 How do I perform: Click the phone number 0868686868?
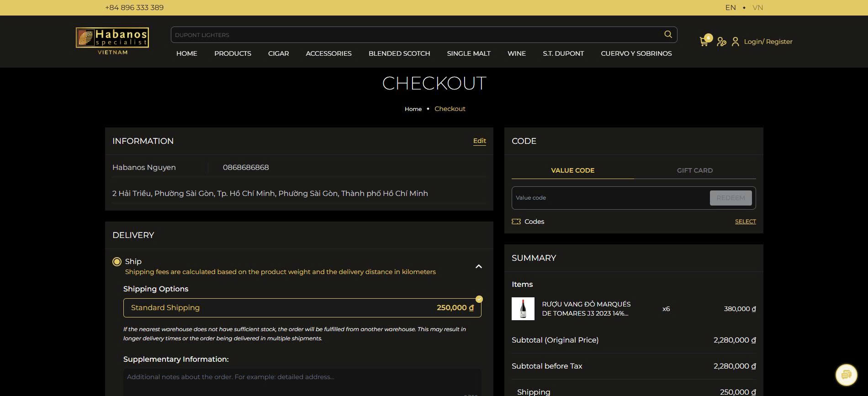pos(246,168)
